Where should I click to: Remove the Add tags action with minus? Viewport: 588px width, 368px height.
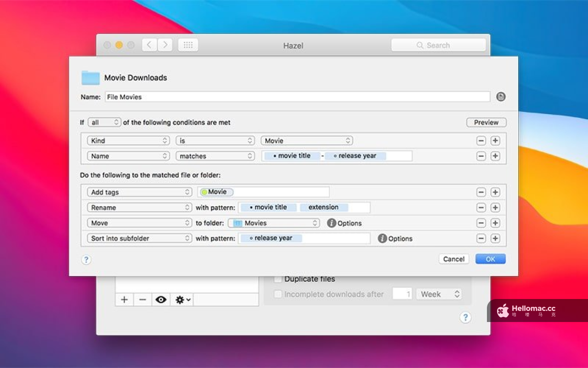(x=481, y=192)
